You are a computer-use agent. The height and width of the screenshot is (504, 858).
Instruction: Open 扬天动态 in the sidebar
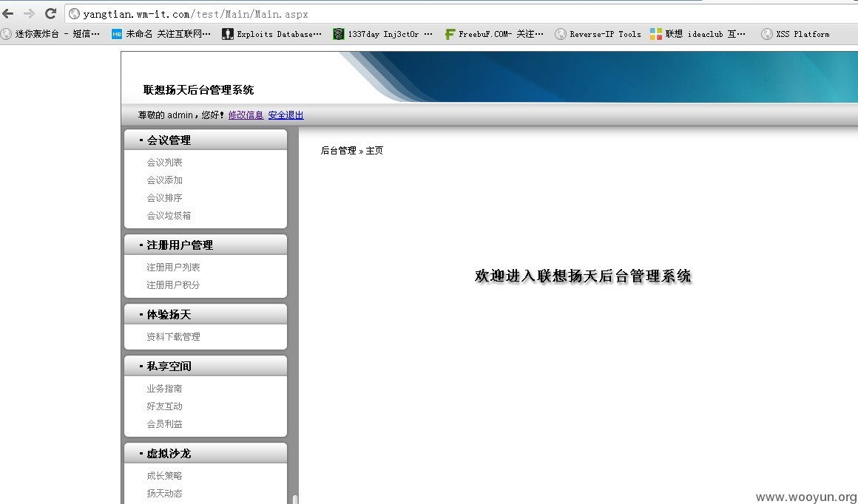[x=164, y=493]
